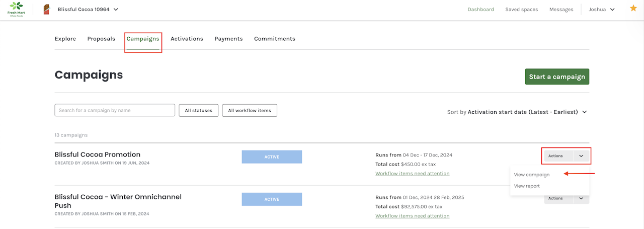Open the Commitments tab

point(275,39)
